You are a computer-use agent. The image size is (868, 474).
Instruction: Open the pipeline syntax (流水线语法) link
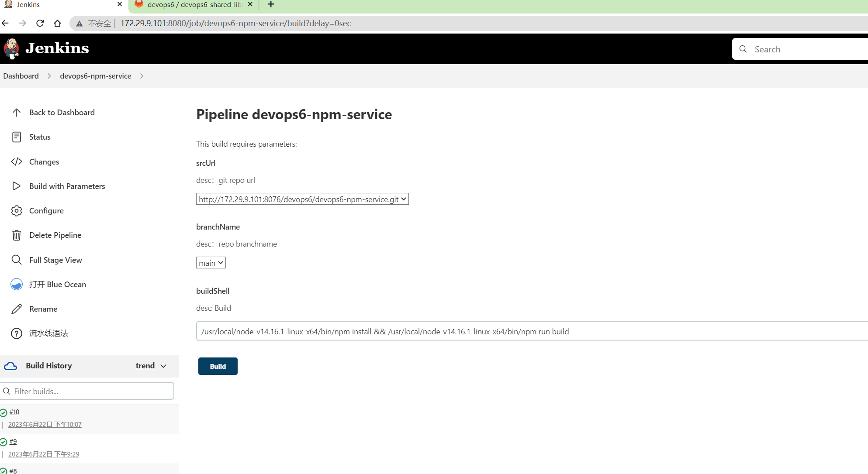(x=48, y=333)
